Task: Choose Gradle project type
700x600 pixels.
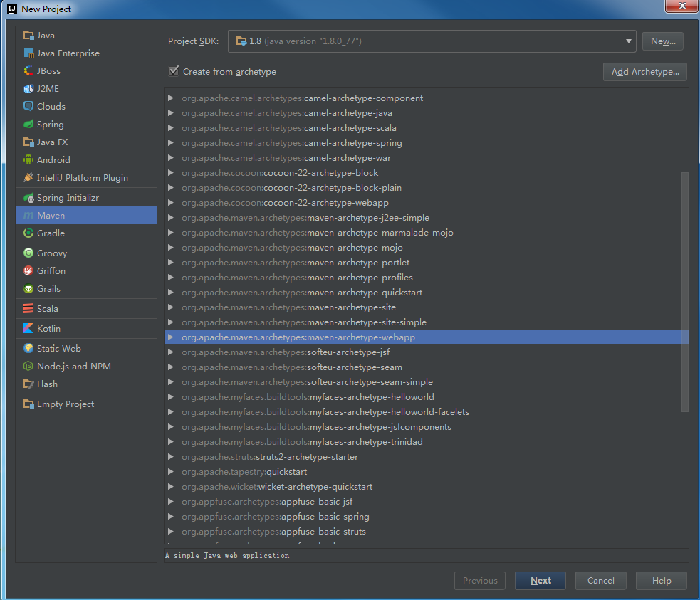Action: (85, 233)
